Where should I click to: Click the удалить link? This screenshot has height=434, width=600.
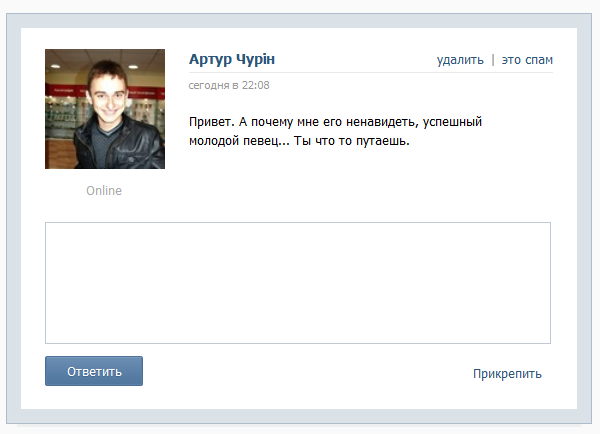click(x=460, y=60)
